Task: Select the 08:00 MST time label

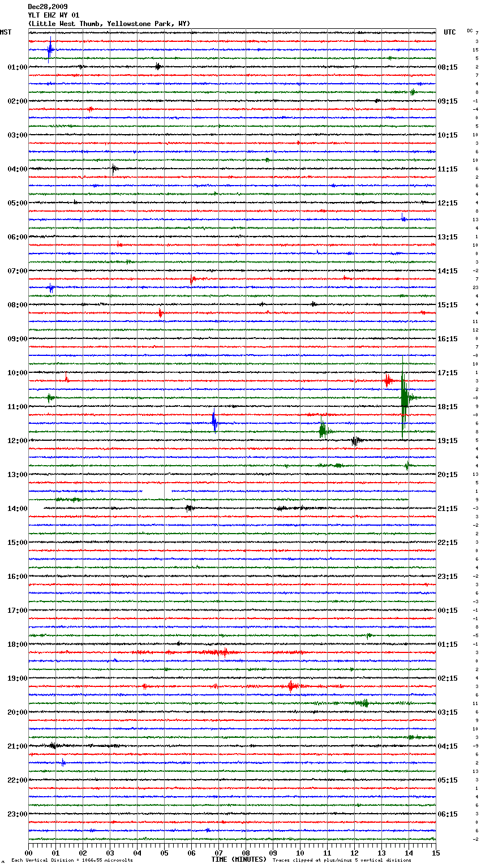Action: point(18,305)
